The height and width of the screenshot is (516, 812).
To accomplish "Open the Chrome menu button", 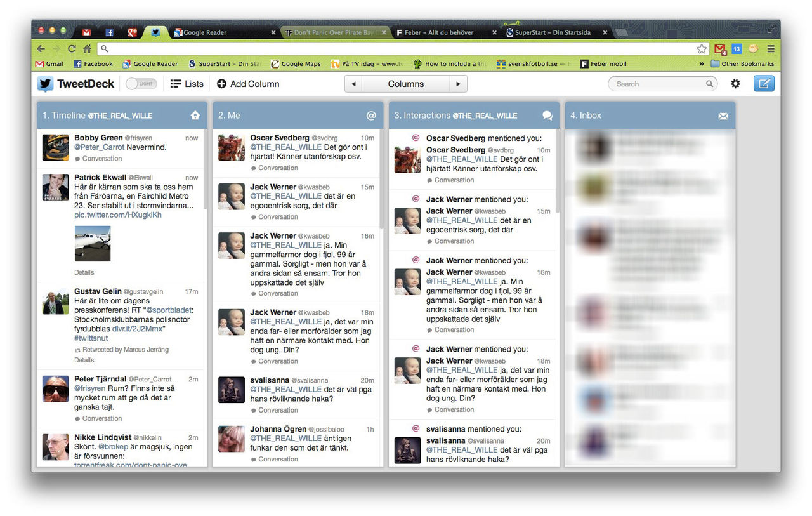I will pos(771,48).
